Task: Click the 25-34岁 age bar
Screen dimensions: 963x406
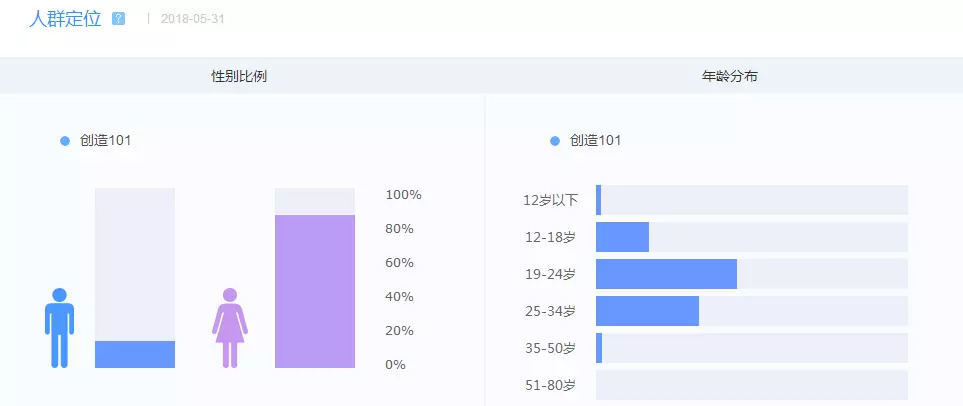Action: [647, 311]
